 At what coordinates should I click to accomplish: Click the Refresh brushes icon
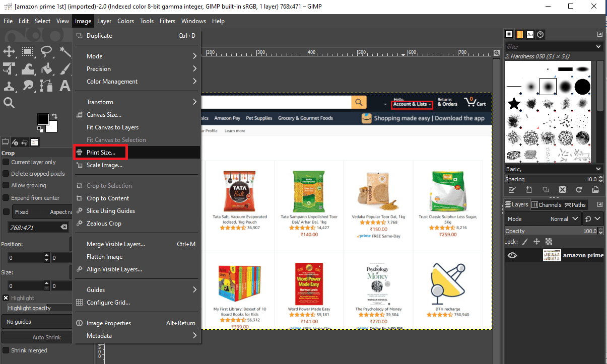coord(579,190)
